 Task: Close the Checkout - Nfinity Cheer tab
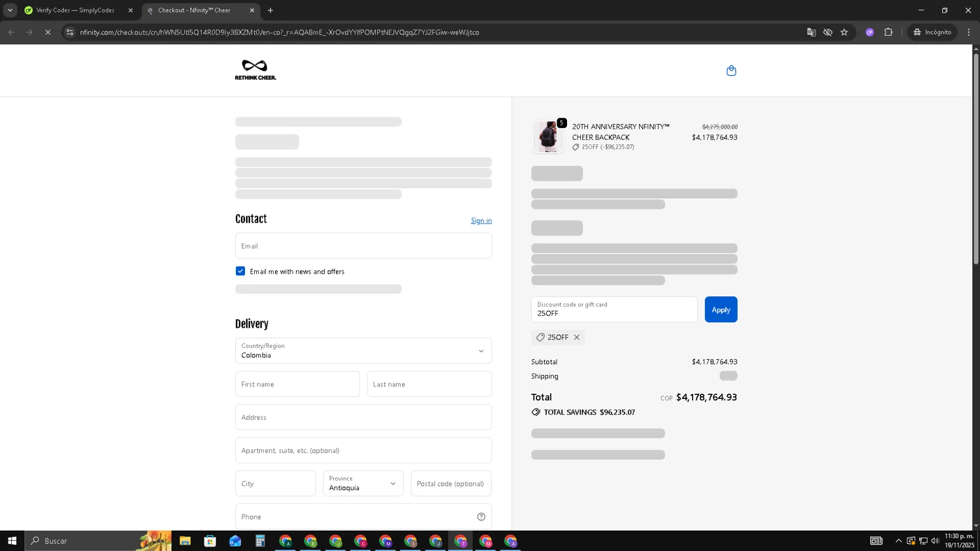(x=252, y=10)
